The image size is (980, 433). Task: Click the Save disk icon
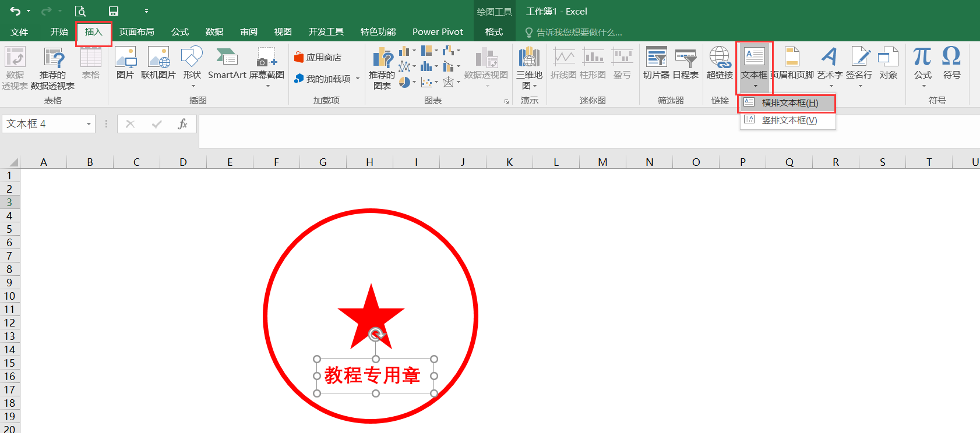[x=114, y=11]
